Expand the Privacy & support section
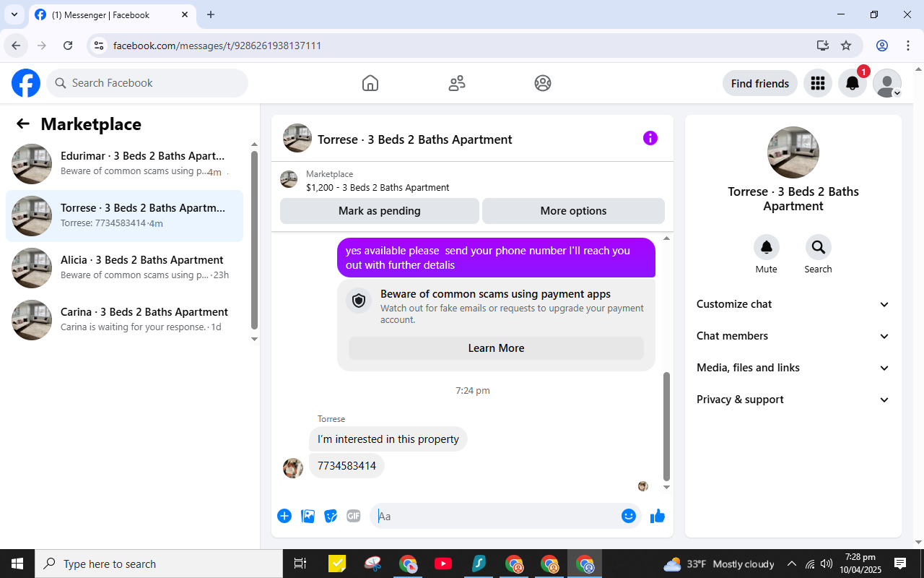Image resolution: width=924 pixels, height=578 pixels. pos(793,400)
